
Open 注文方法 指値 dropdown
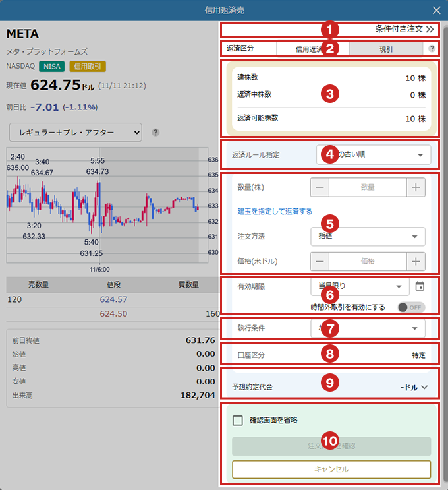(x=368, y=237)
